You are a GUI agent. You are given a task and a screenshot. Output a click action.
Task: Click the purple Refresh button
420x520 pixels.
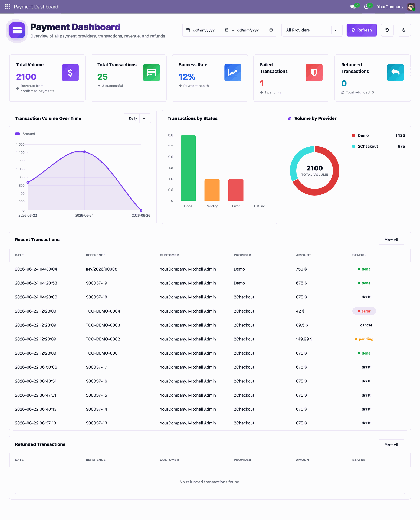[x=362, y=30]
